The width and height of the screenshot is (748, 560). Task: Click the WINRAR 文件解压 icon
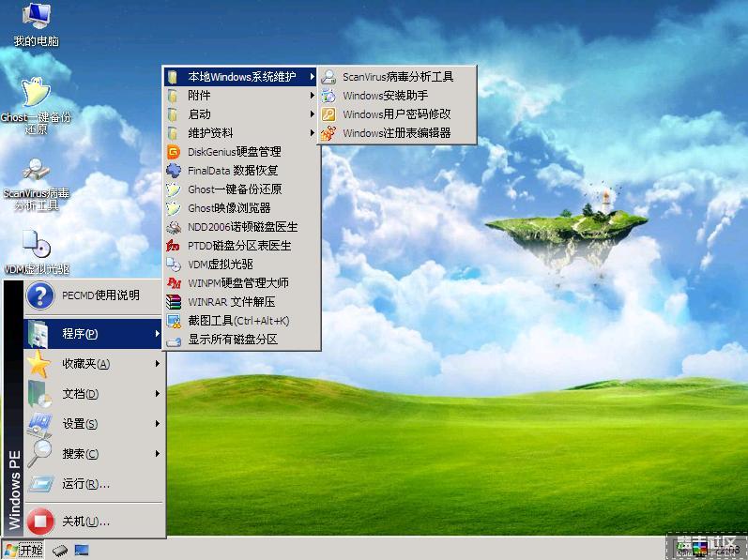point(173,302)
